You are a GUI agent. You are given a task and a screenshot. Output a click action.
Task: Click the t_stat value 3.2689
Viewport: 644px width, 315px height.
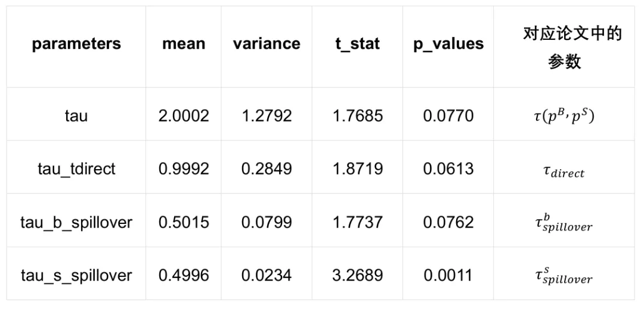tap(357, 275)
